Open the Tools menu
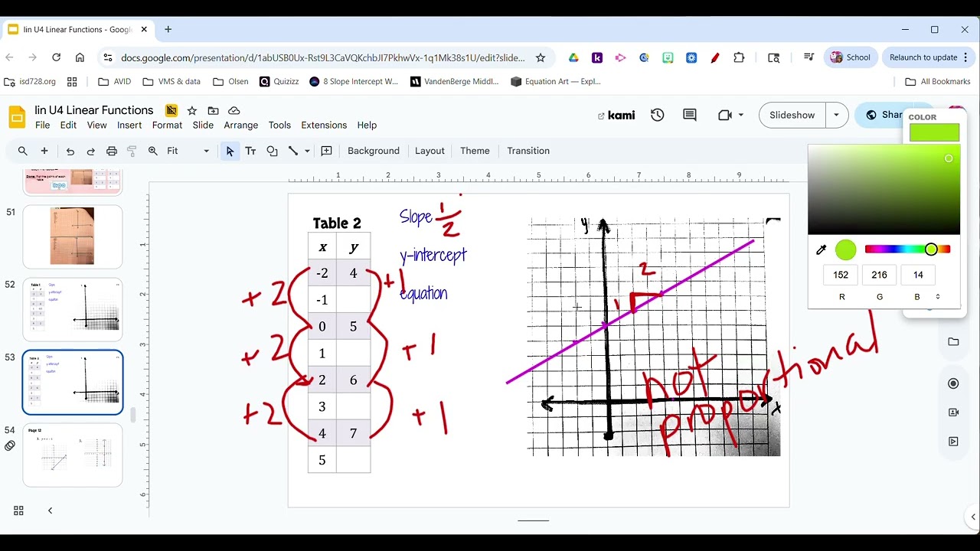Screen dimensions: 980x551 [279, 125]
